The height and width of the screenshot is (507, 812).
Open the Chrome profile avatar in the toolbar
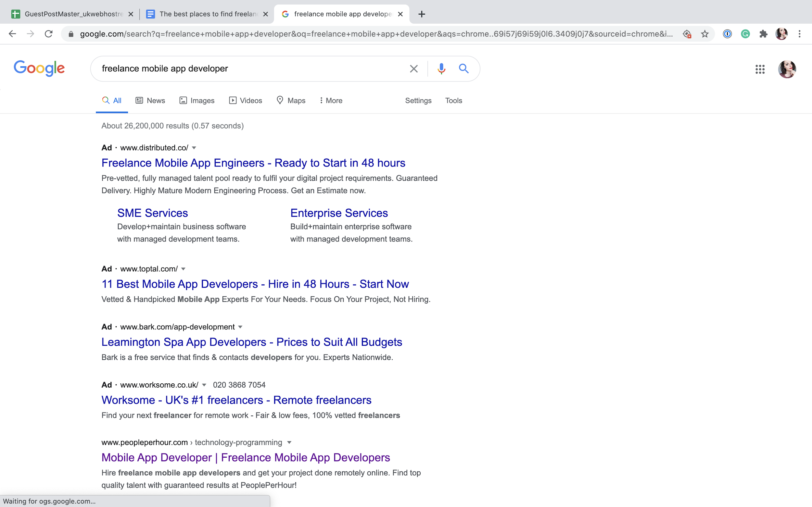pyautogui.click(x=781, y=34)
